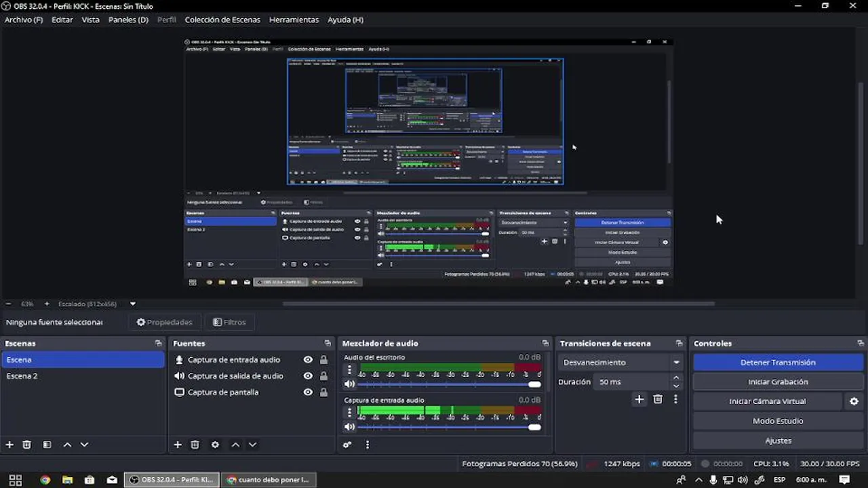Undock the Transiciones de escena panel
The image size is (868, 488).
679,344
